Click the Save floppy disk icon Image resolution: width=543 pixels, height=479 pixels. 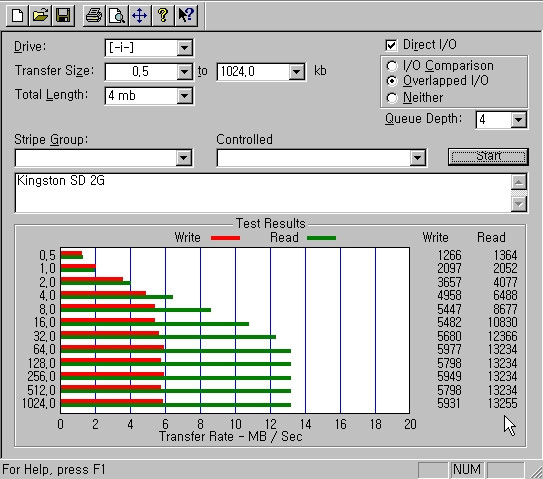tap(63, 16)
